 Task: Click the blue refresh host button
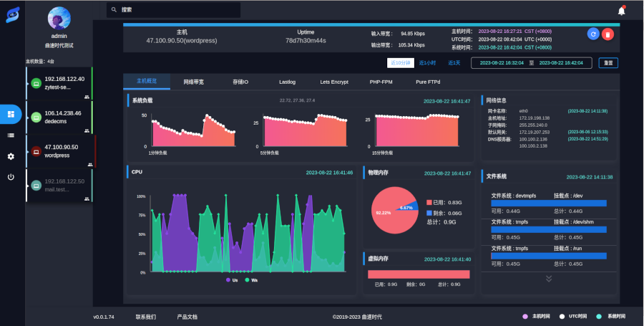pyautogui.click(x=593, y=34)
